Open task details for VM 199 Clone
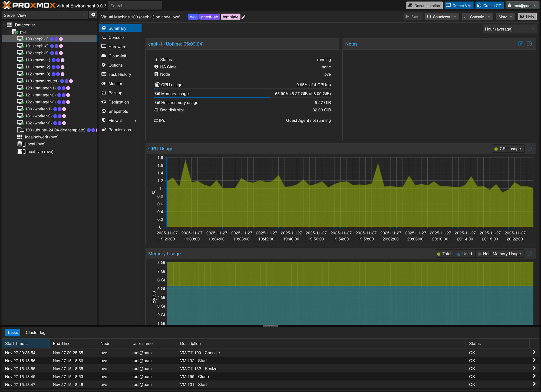Screen dimensions: 541x392 [534, 376]
